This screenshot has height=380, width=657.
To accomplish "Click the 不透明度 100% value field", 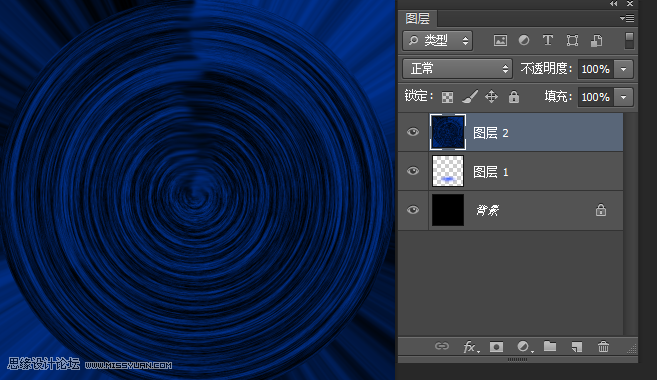I will tap(595, 69).
